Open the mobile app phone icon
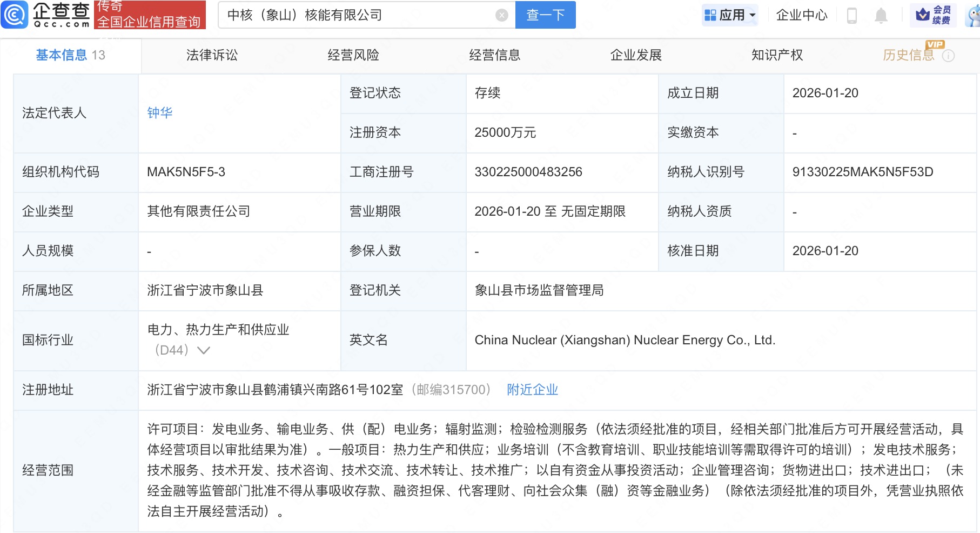Screen dimensions: 980x533 click(852, 15)
